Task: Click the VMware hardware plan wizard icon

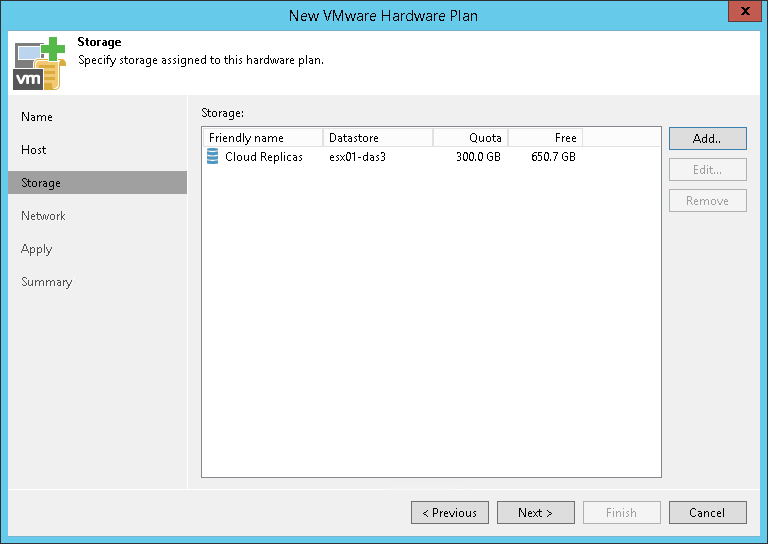Action: tap(40, 64)
